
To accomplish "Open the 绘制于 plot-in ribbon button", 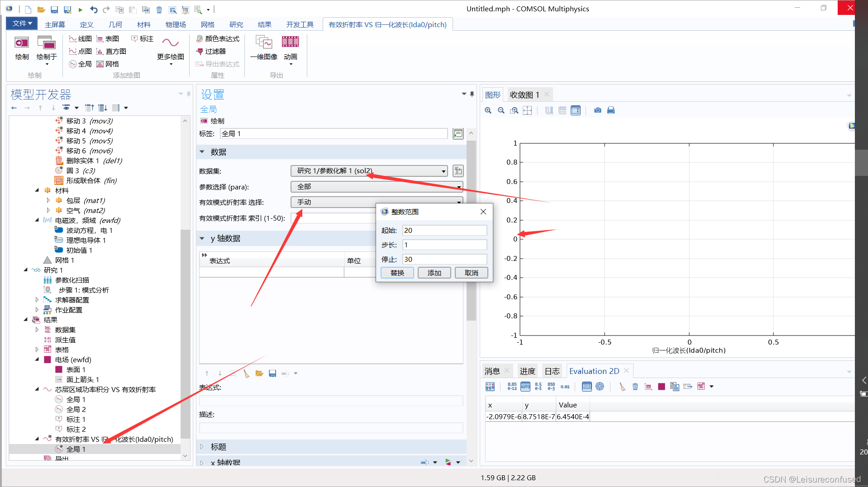I will click(47, 50).
